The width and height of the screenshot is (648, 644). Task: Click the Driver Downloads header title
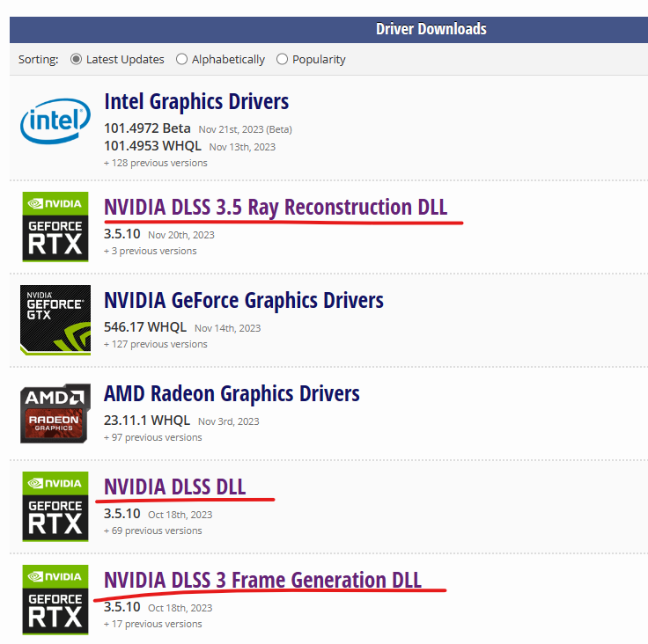click(x=431, y=29)
